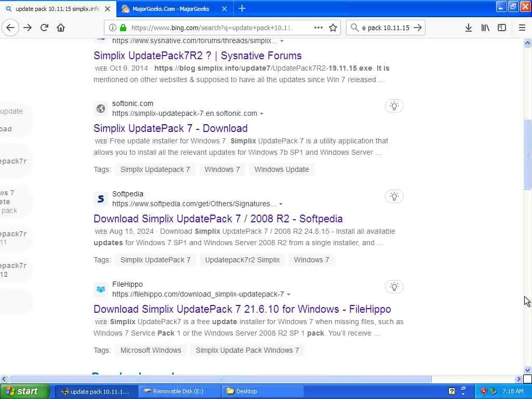Open the browser home page

point(61,28)
